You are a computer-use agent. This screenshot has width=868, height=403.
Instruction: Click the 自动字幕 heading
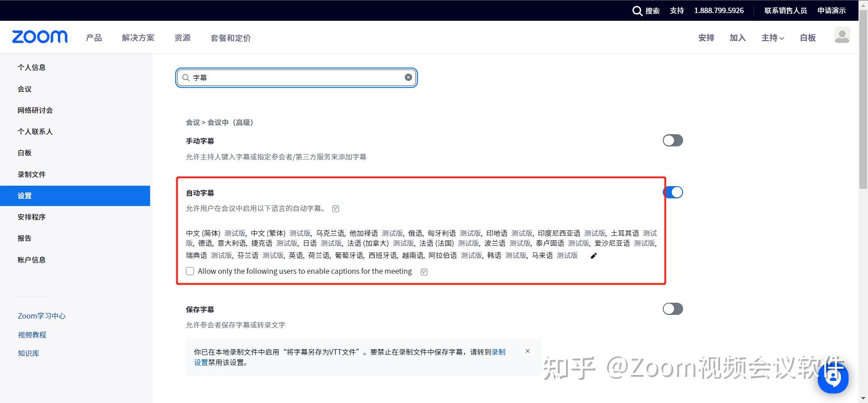point(200,193)
